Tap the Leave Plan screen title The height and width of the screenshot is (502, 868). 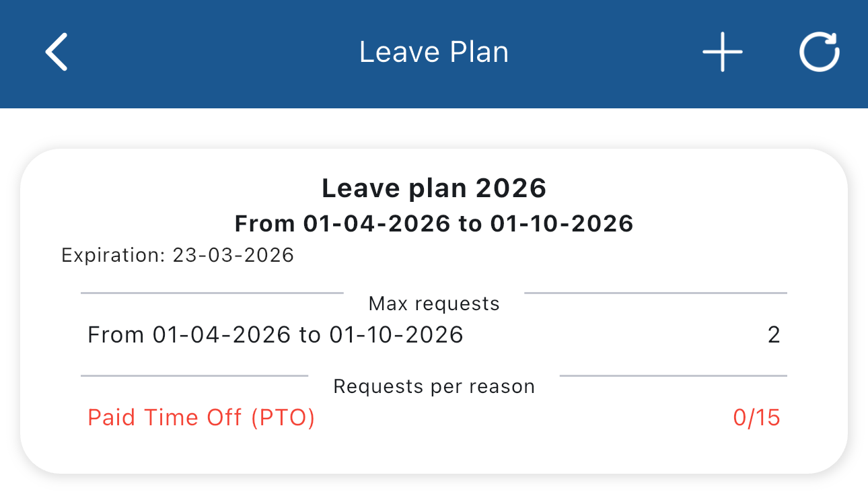point(434,52)
